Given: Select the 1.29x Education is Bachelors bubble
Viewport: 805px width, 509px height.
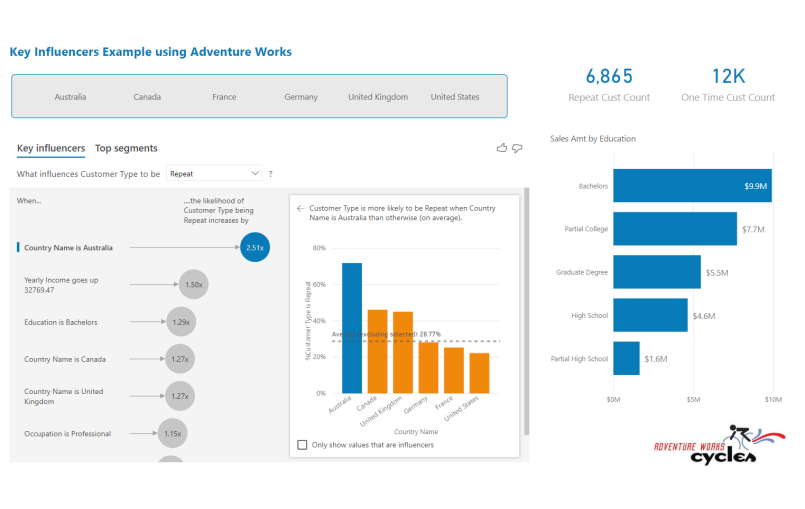Looking at the screenshot, I should point(181,322).
